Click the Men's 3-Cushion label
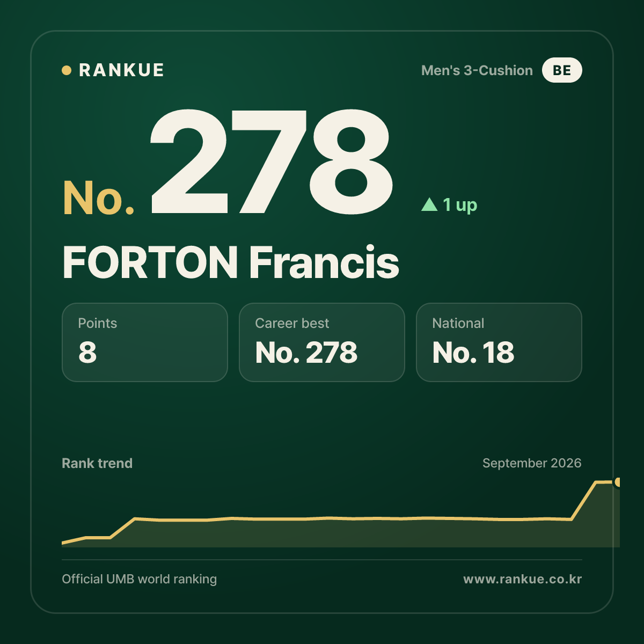Viewport: 644px width, 644px height. coord(477,70)
